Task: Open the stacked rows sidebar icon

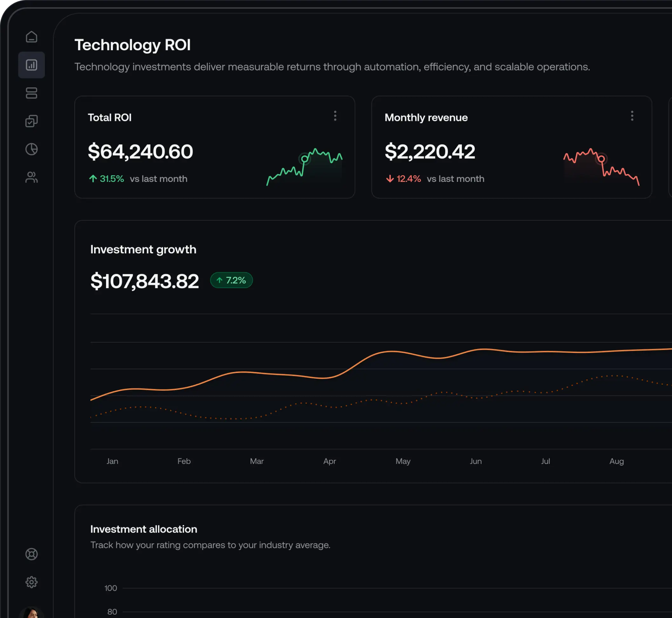Action: click(x=31, y=93)
